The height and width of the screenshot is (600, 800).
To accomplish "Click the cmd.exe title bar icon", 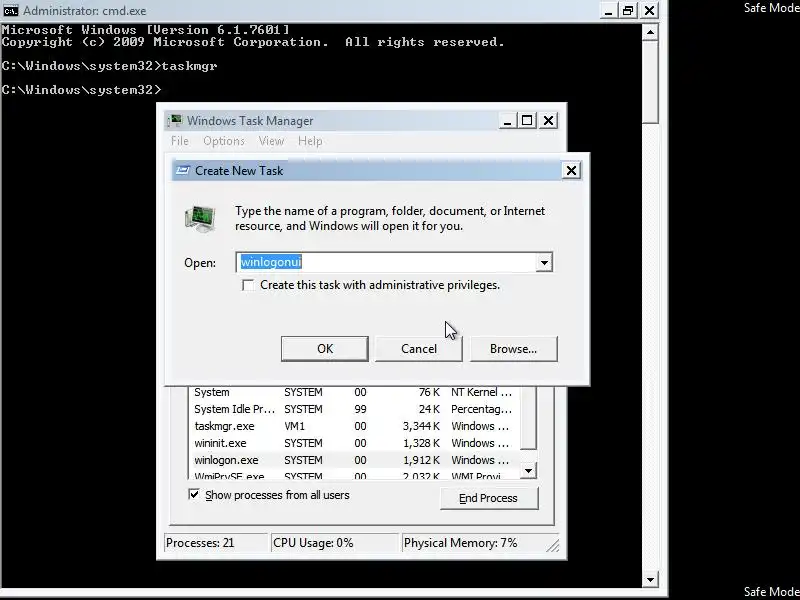I will click(10, 10).
